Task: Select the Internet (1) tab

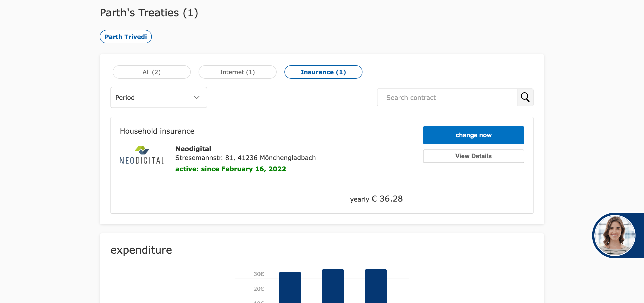Action: 237,72
